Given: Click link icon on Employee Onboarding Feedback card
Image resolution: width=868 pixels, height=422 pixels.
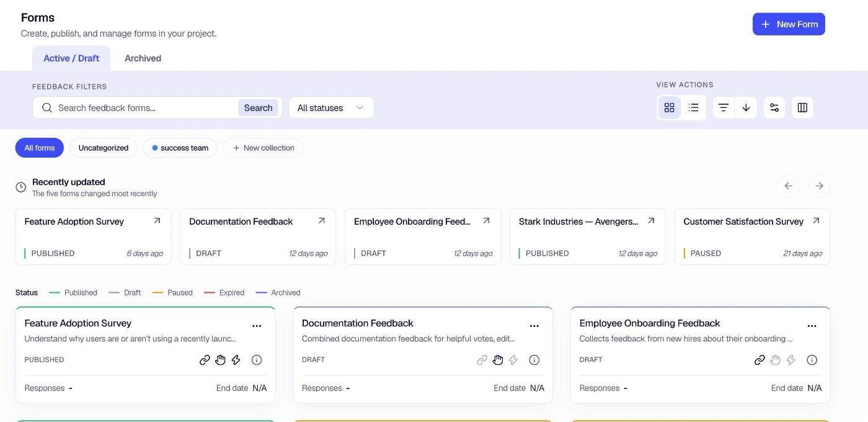Looking at the screenshot, I should tap(759, 360).
